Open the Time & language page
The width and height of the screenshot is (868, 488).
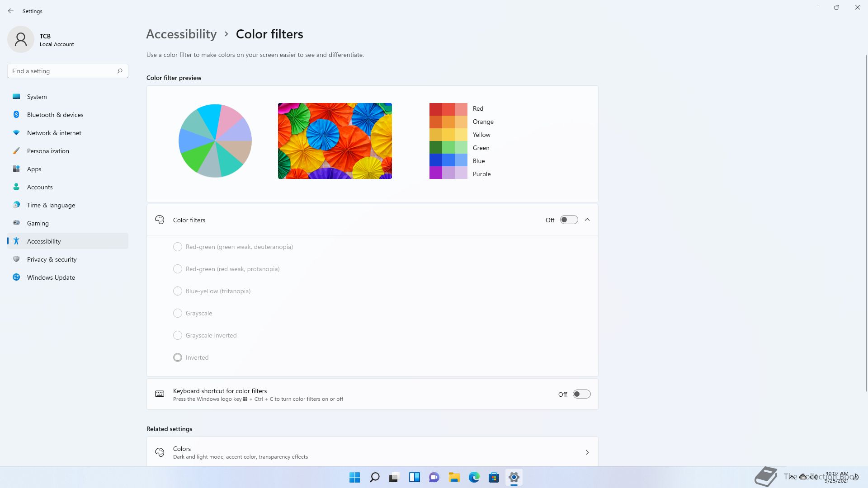tap(68, 205)
